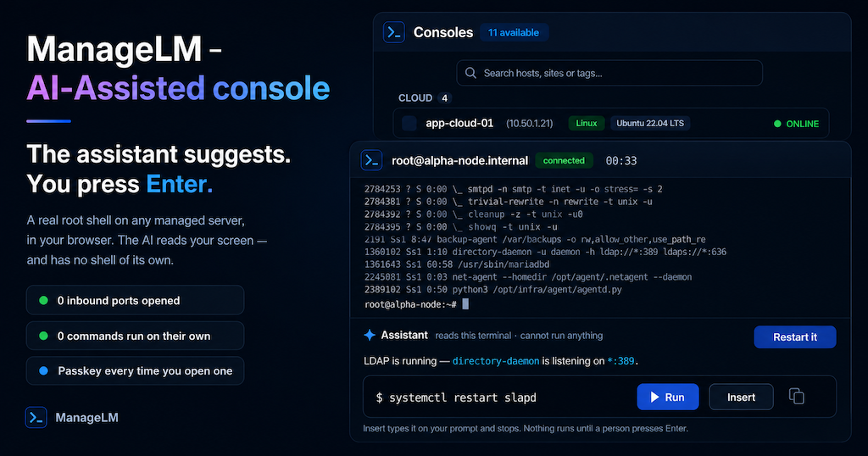Click the 11 available badge
The width and height of the screenshot is (868, 456).
513,33
